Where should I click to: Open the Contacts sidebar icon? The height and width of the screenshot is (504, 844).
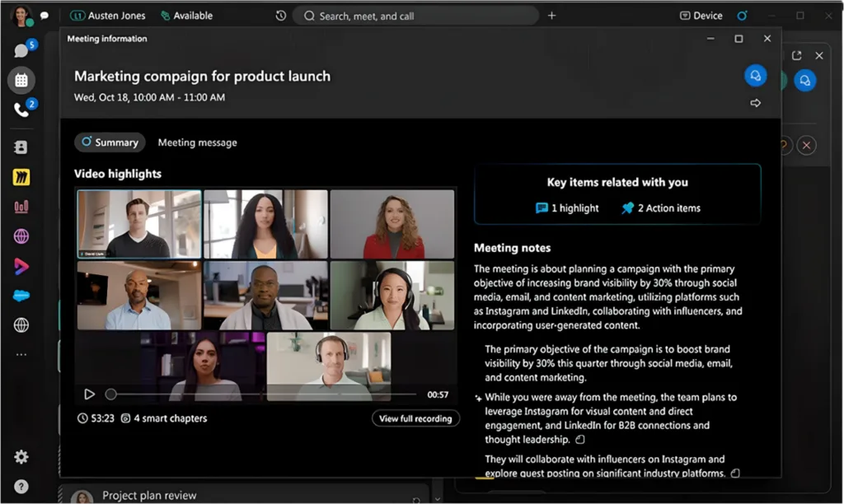pos(22,147)
